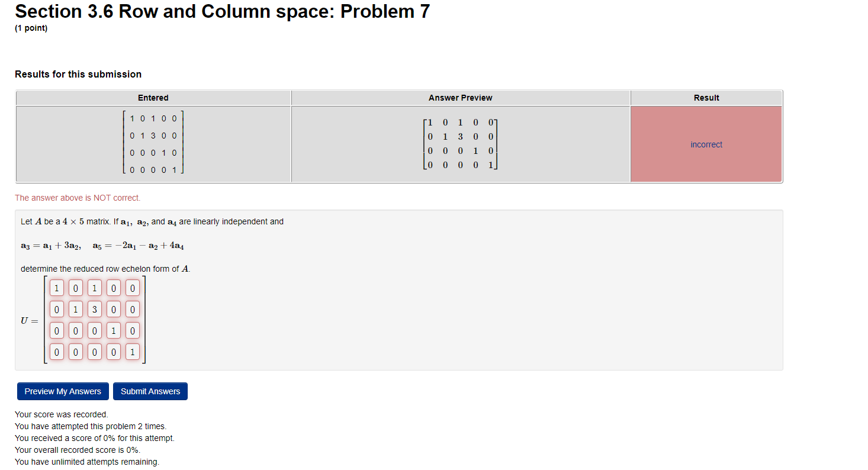Image resolution: width=868 pixels, height=470 pixels.
Task: Click the Submit Answers button
Action: pyautogui.click(x=150, y=391)
